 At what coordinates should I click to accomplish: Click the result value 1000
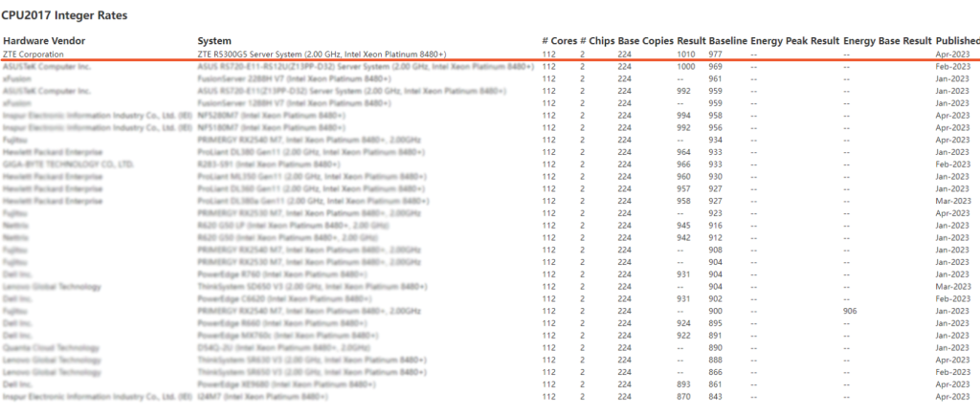686,67
